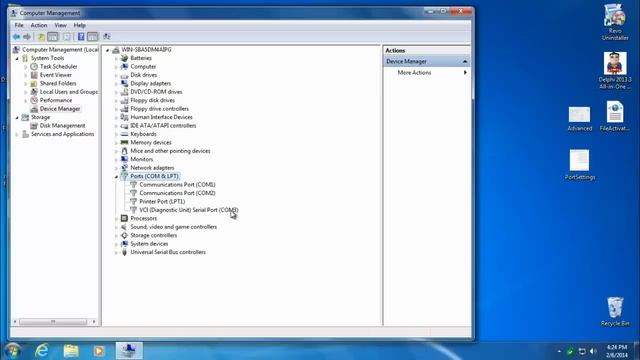Select Disk Management in the tree
The width and height of the screenshot is (640, 360).
62,126
